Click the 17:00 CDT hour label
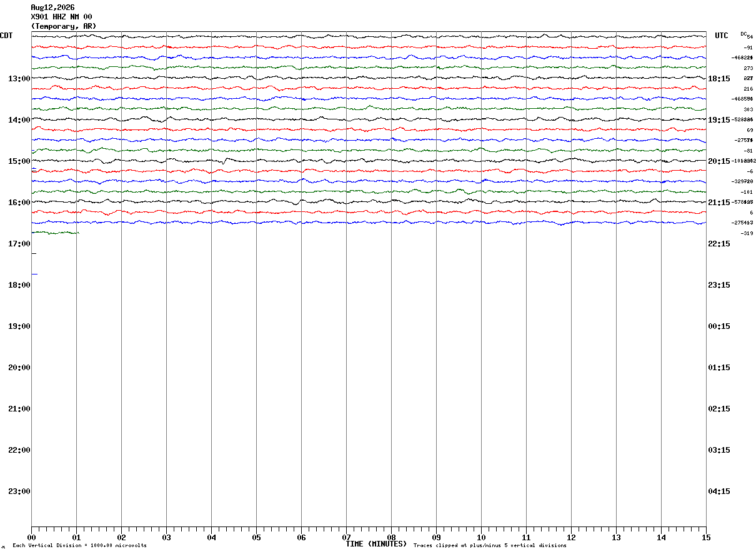756x554 pixels. click(19, 244)
